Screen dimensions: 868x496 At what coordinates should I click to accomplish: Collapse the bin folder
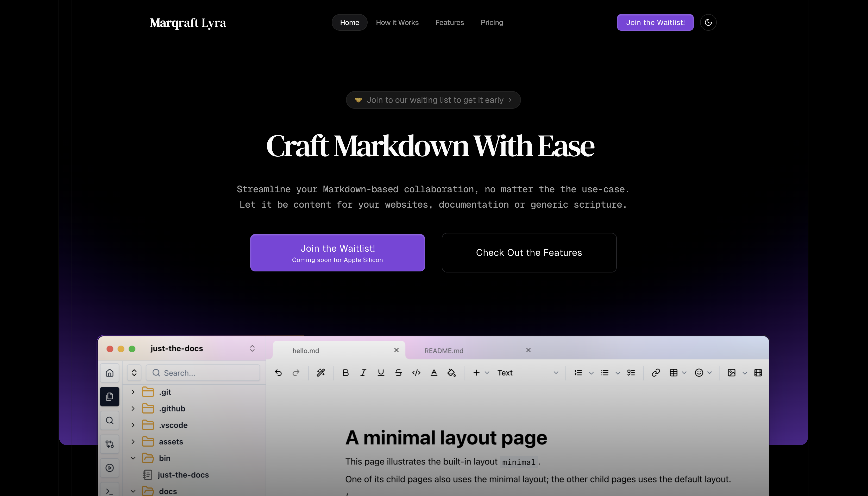point(133,458)
